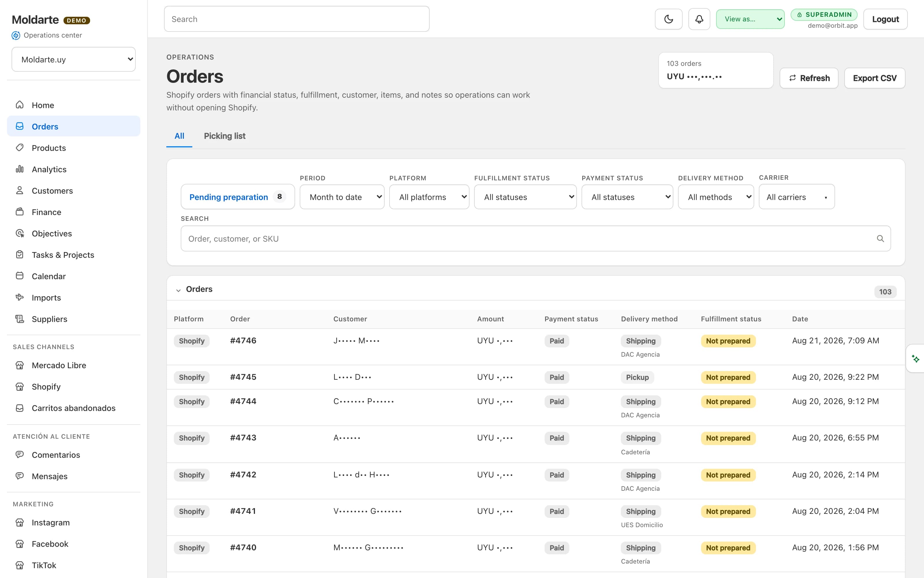The height and width of the screenshot is (578, 924).
Task: Open the Fulfillment status dropdown
Action: pos(526,197)
